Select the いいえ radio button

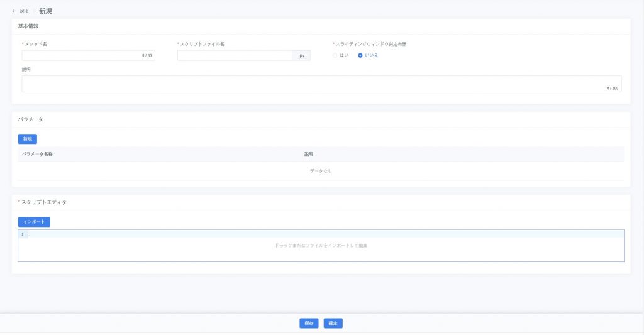click(360, 55)
